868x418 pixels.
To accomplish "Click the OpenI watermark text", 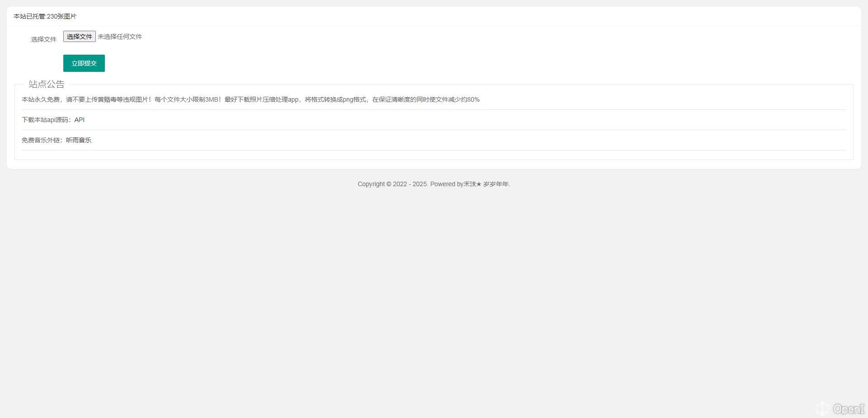I will point(849,409).
